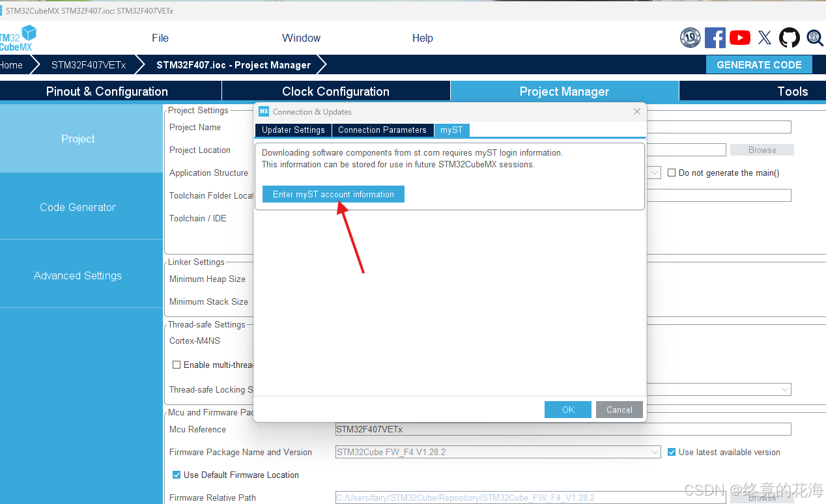Open the Application Structure dropdown arrow
Image resolution: width=826 pixels, height=504 pixels.
click(x=655, y=173)
